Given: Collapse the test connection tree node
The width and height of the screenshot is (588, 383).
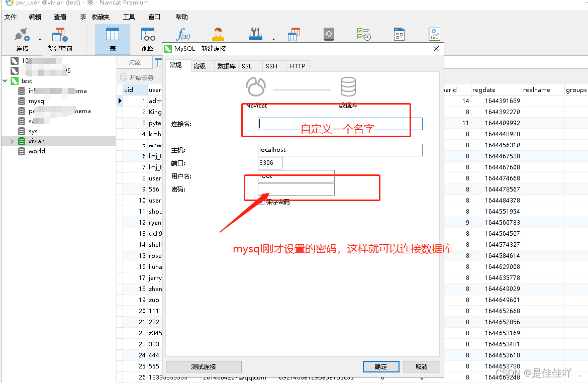Looking at the screenshot, I should tap(5, 80).
